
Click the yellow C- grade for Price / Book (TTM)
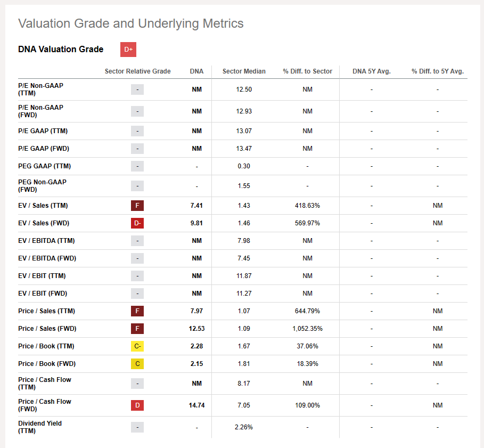click(137, 346)
